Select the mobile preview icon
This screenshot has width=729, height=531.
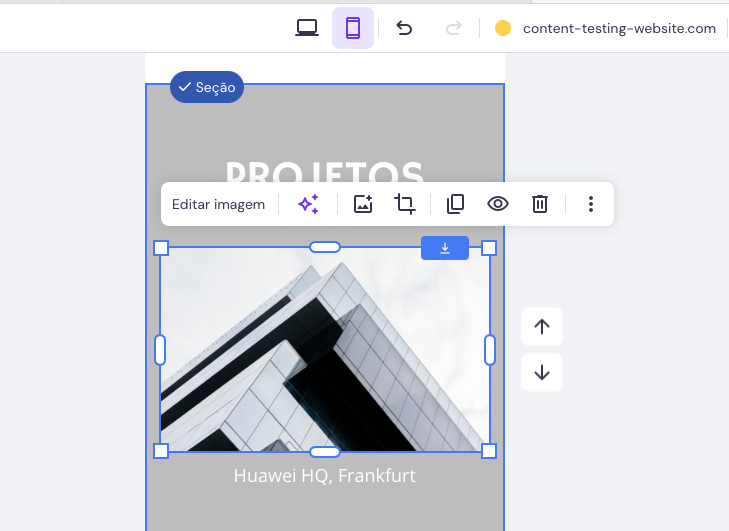[x=353, y=28]
